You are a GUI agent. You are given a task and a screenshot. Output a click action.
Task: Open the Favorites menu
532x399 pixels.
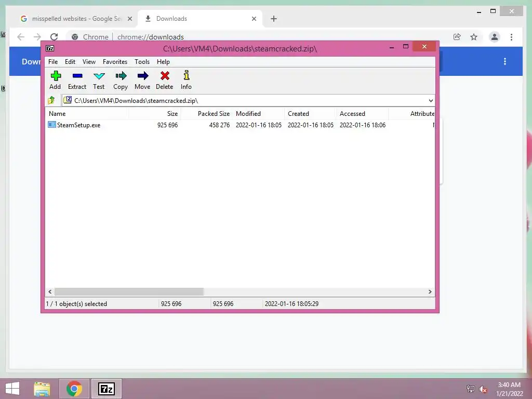[x=115, y=62]
